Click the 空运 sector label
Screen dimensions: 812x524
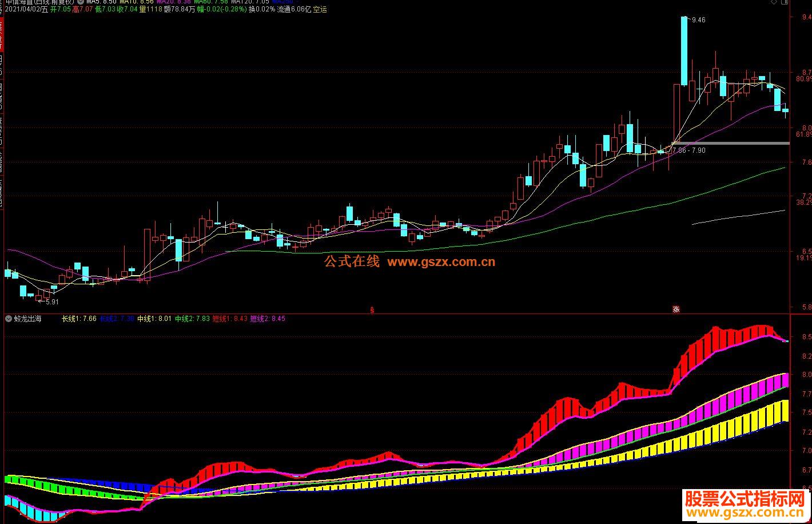pos(320,10)
